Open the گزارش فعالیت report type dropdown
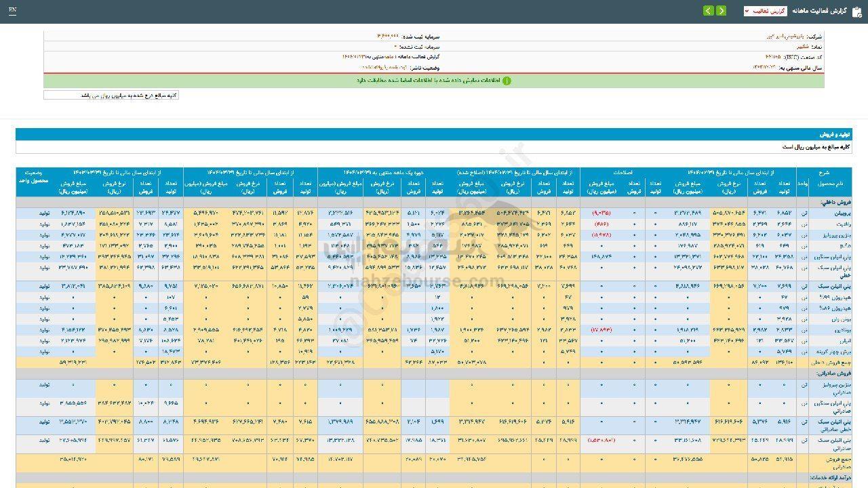 765,11
